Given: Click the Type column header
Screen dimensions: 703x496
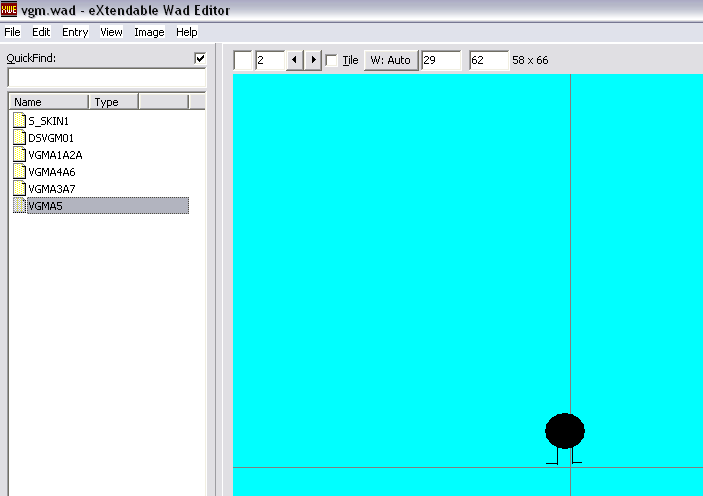Looking at the screenshot, I should (x=114, y=102).
